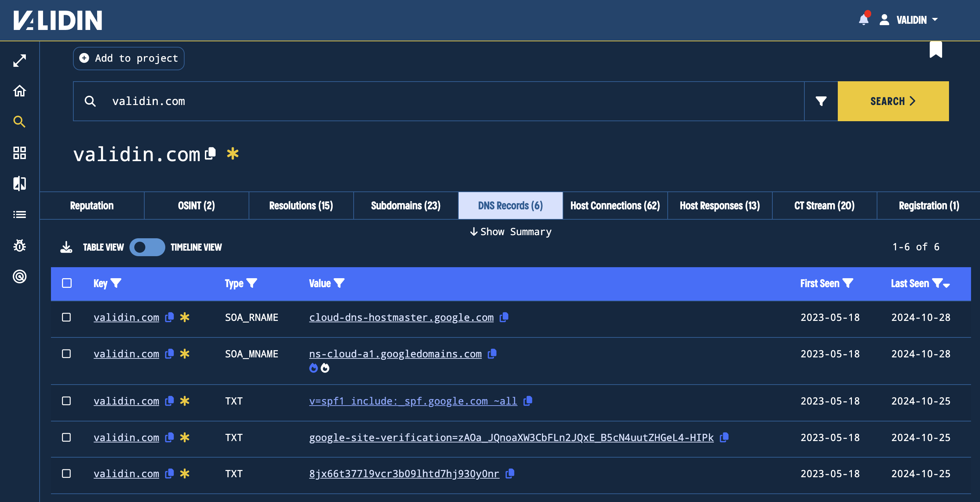Go to Home in sidebar
This screenshot has width=980, height=502.
tap(19, 91)
